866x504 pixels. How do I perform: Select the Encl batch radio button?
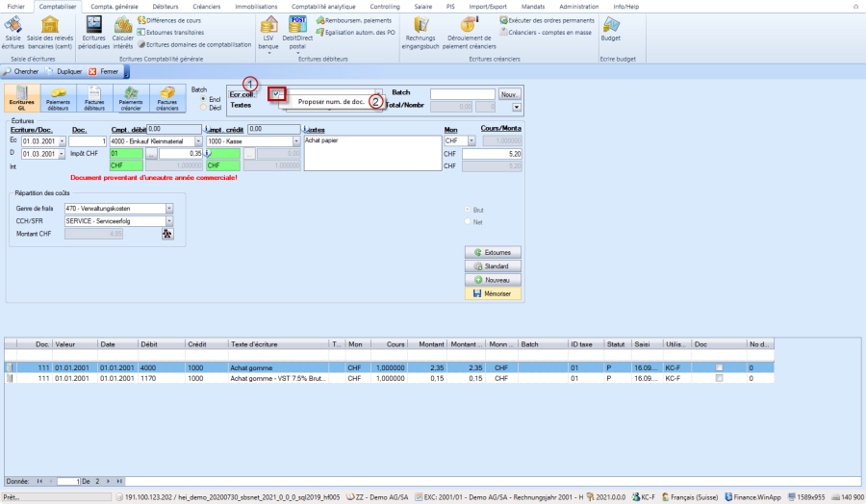click(203, 98)
